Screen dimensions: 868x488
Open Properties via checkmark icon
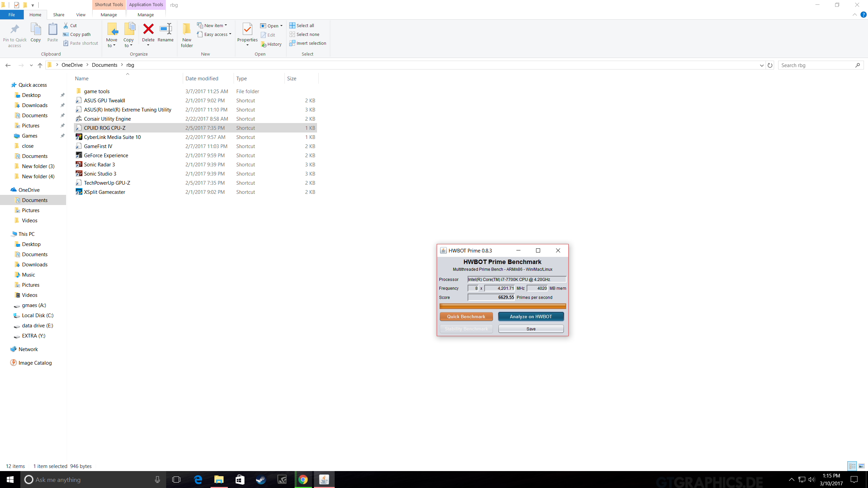click(x=248, y=29)
